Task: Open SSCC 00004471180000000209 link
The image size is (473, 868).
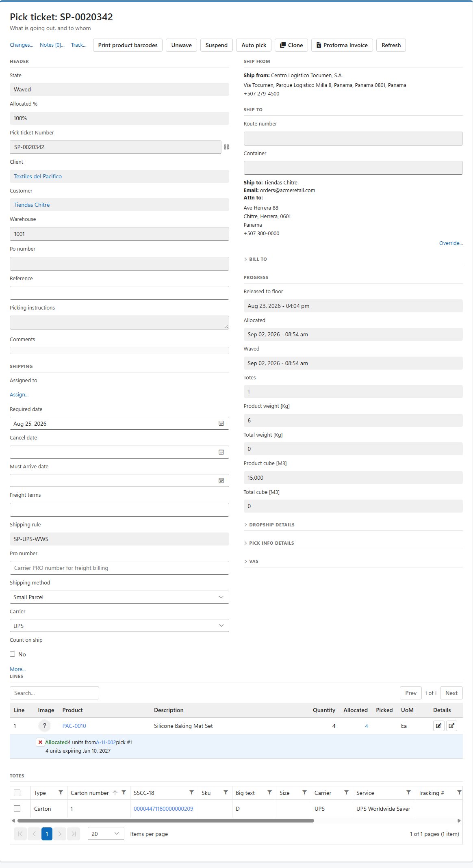Action: click(x=163, y=809)
